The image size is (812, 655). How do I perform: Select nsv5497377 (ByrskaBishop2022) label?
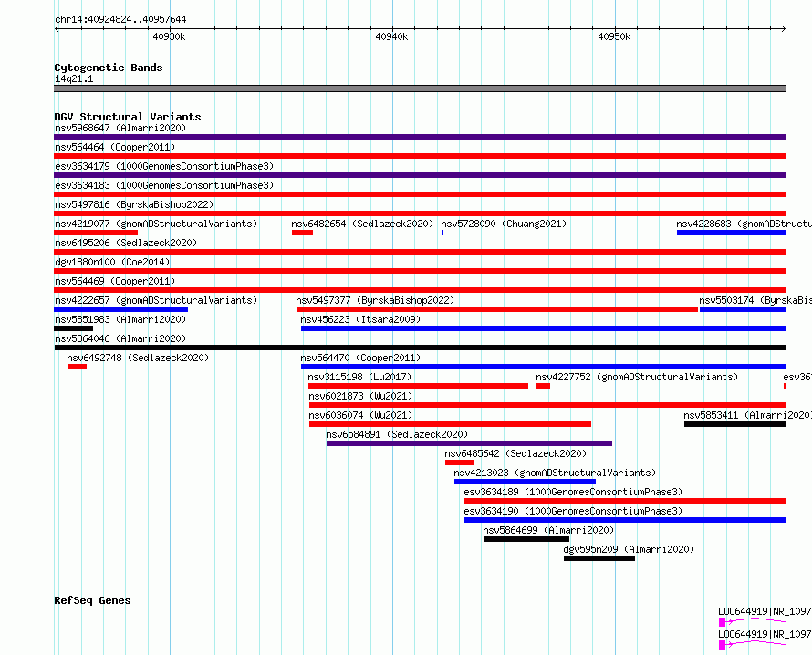(x=375, y=300)
